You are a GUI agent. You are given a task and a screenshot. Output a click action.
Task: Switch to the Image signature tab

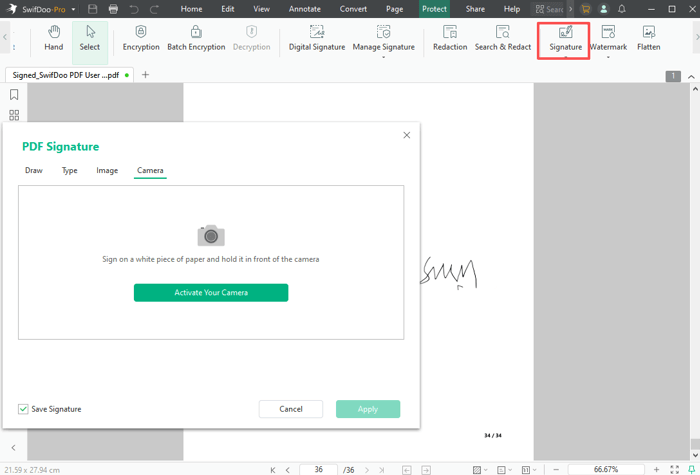click(x=107, y=171)
